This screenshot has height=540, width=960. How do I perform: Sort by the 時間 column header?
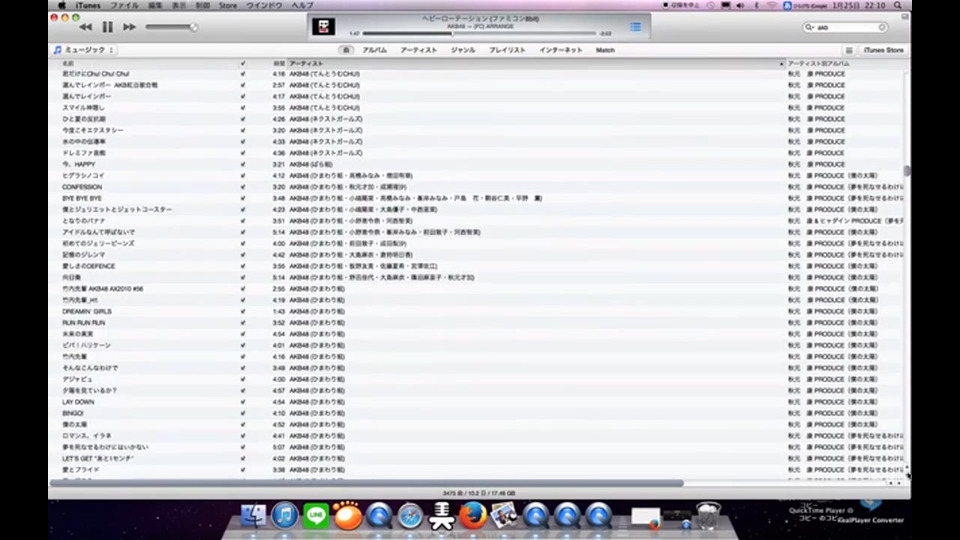[279, 64]
